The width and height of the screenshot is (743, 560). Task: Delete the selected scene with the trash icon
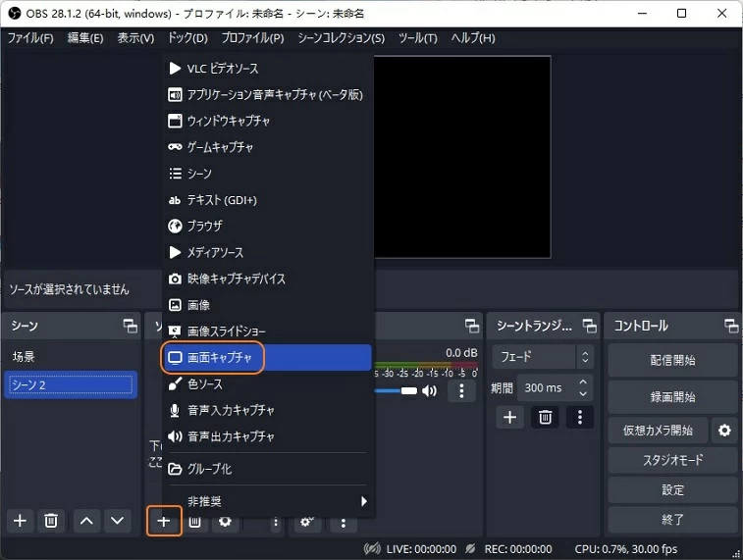[51, 521]
